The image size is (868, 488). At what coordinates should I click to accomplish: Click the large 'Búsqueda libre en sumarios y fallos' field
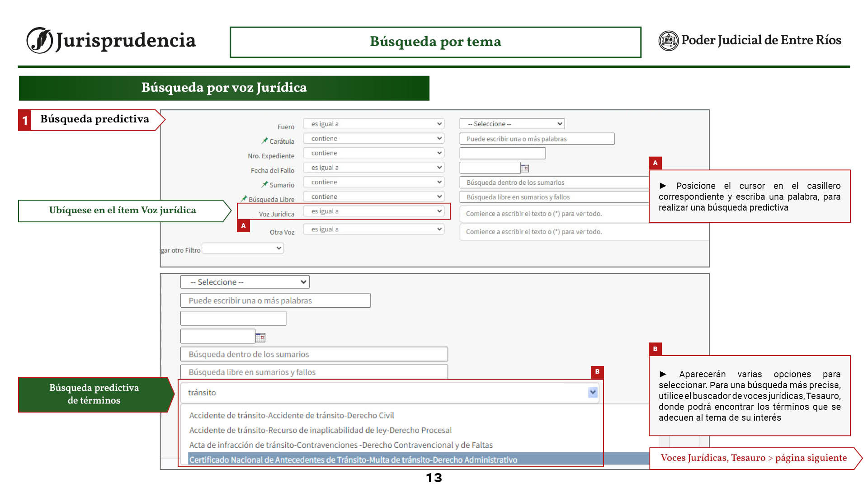tap(314, 372)
